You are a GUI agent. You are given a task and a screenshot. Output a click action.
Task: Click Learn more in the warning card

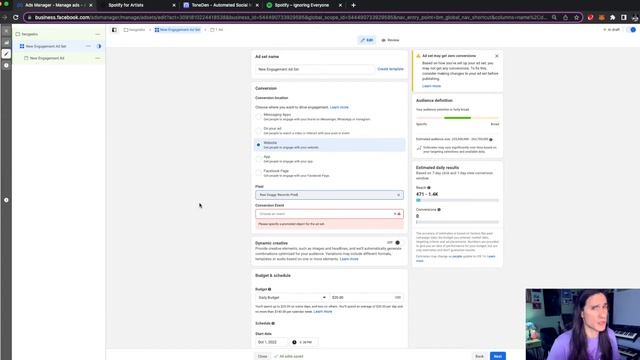(431, 86)
